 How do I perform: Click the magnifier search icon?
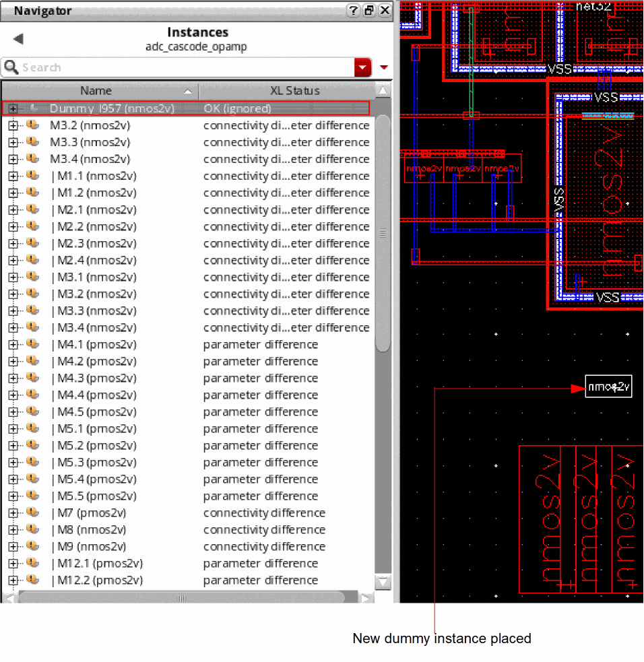click(x=11, y=67)
